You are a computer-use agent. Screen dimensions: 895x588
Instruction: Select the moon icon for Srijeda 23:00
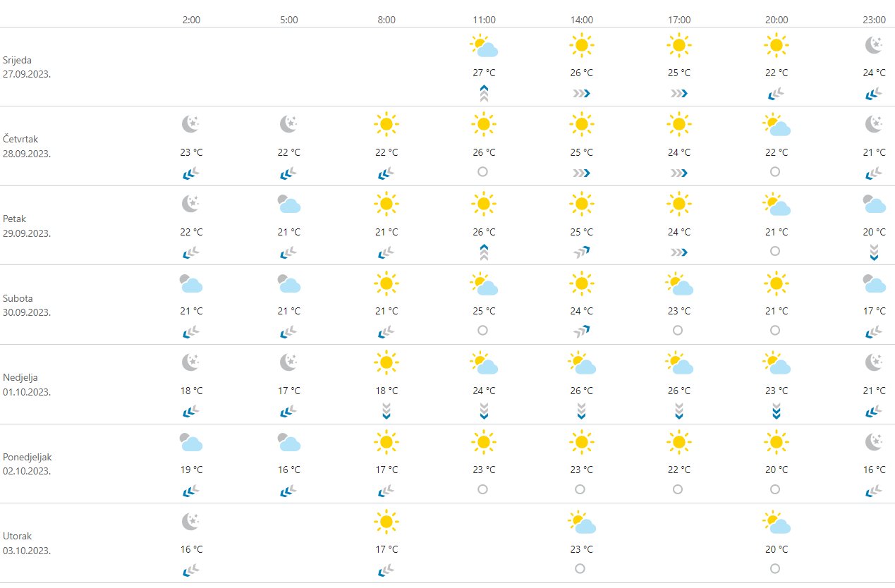[874, 46]
